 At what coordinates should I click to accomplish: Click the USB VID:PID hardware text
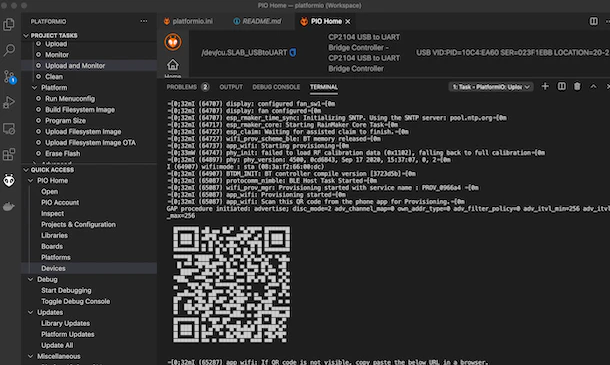tap(513, 53)
